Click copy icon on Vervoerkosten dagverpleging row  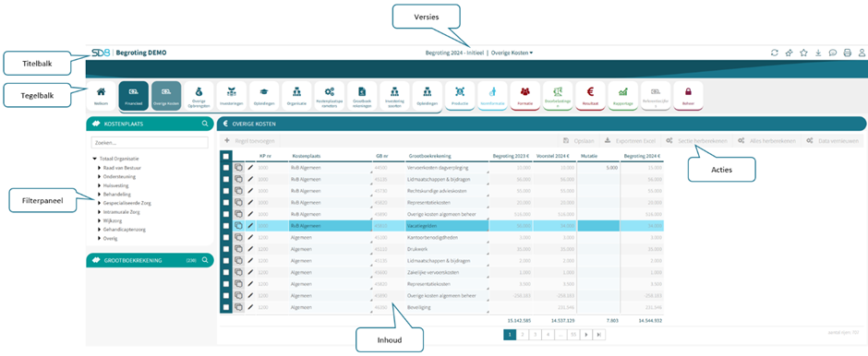[x=238, y=167]
